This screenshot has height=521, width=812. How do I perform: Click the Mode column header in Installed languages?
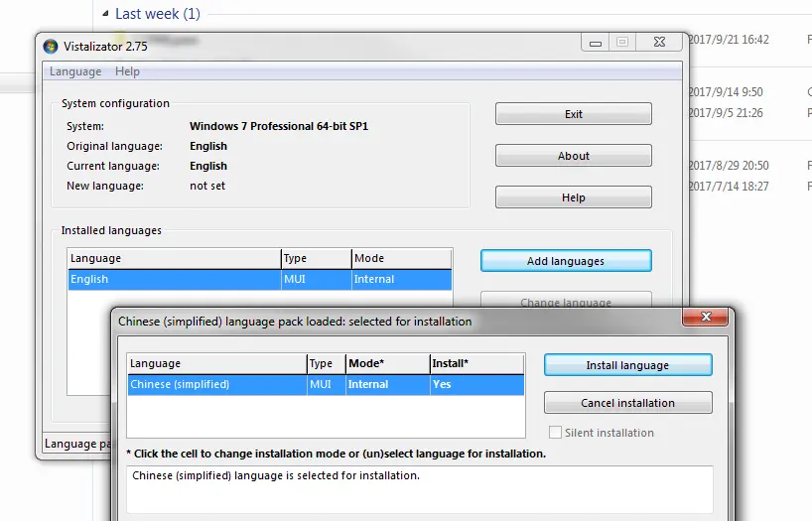tap(402, 258)
